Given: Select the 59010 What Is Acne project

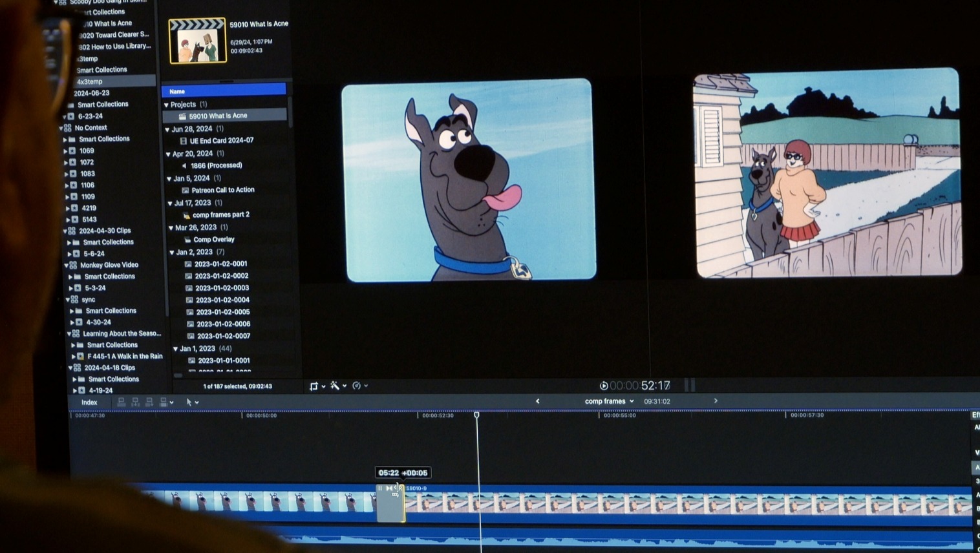Looking at the screenshot, I should pos(218,116).
